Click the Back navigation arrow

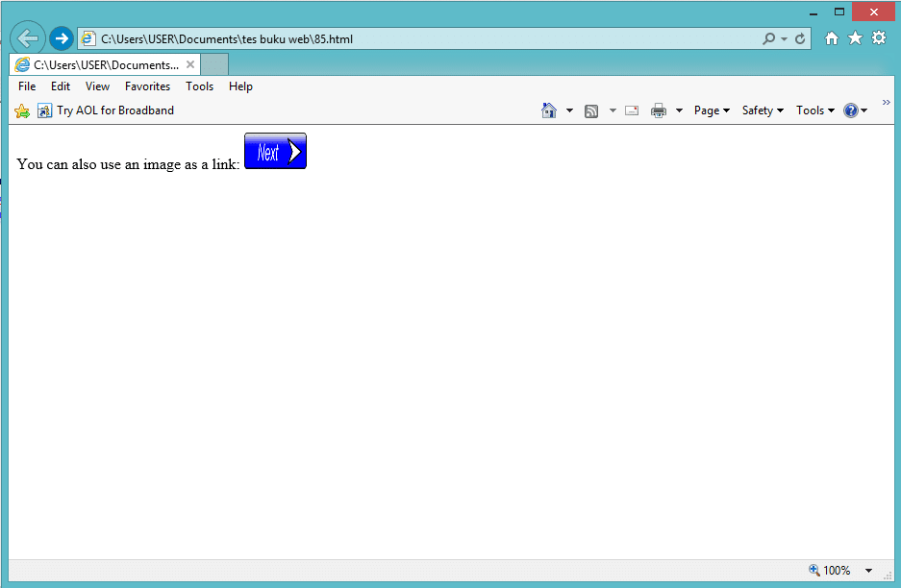tap(27, 37)
